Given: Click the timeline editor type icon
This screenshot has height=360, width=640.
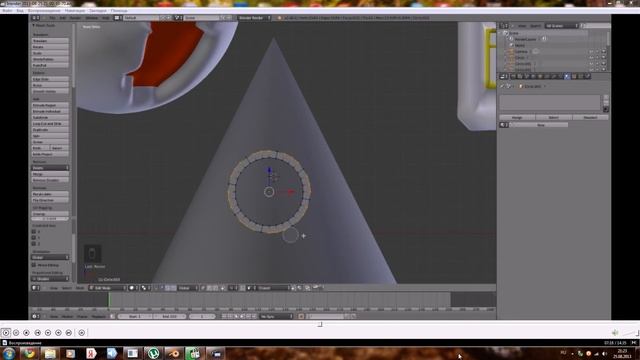Looking at the screenshot, I should tap(35, 316).
